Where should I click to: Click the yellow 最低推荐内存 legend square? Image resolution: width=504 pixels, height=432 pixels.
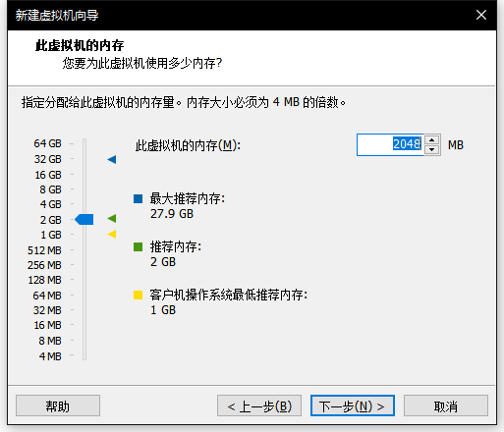pos(139,295)
